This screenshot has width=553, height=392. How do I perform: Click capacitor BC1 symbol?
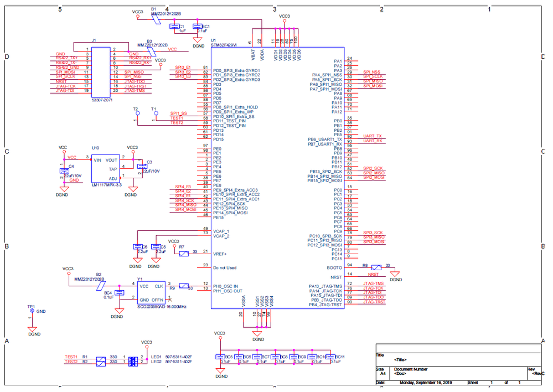pyautogui.click(x=197, y=26)
